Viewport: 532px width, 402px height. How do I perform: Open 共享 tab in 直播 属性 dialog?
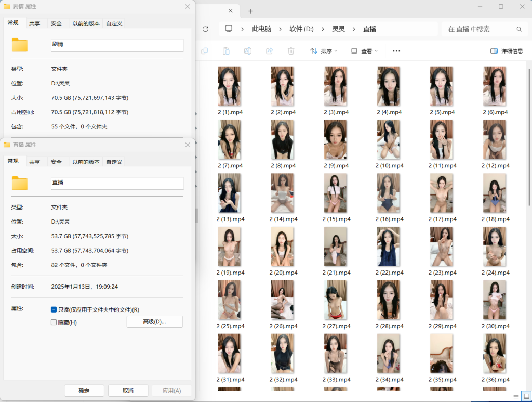35,162
